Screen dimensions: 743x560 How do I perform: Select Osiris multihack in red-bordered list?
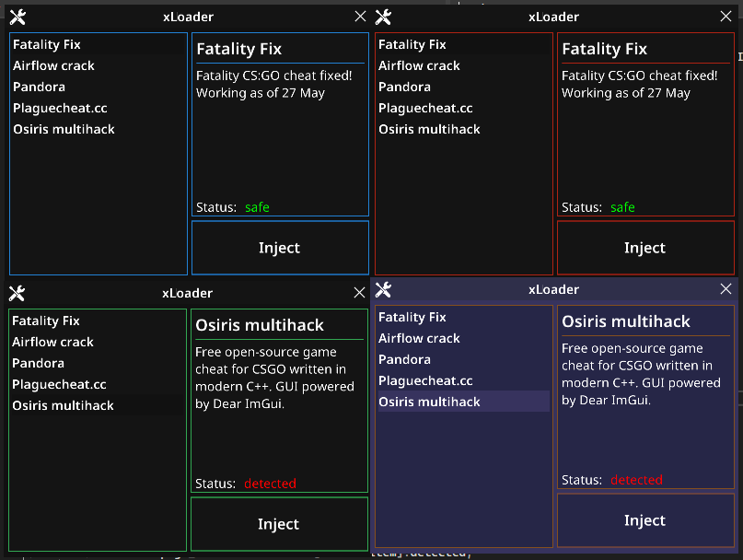coord(463,130)
